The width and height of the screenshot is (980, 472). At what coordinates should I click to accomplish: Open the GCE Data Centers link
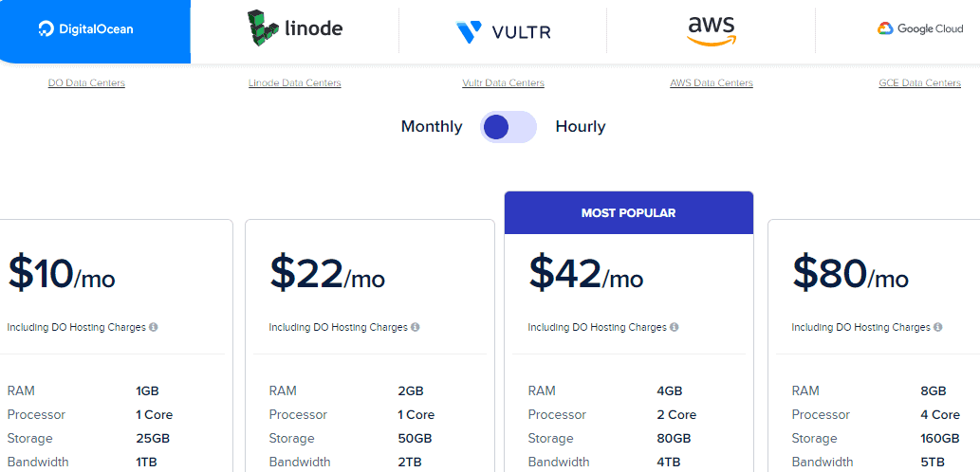[x=919, y=83]
